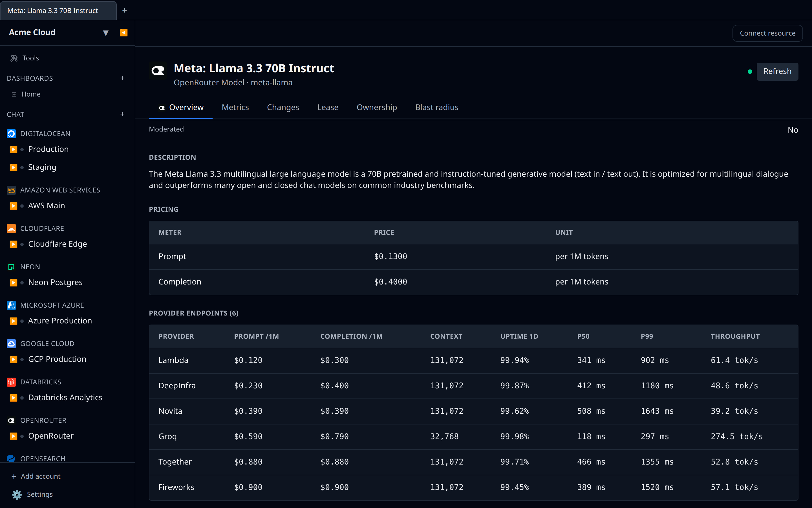Open the Home dashboard

pos(31,94)
